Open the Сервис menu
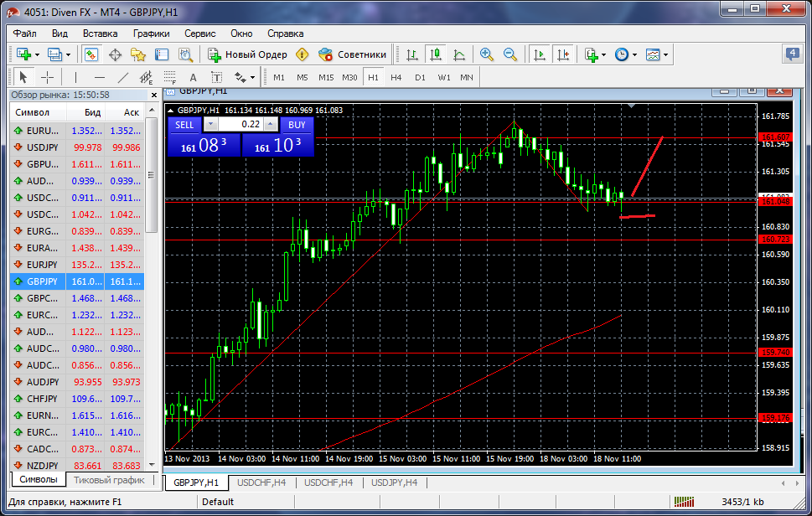Screen dimensions: 812x516 (200, 34)
